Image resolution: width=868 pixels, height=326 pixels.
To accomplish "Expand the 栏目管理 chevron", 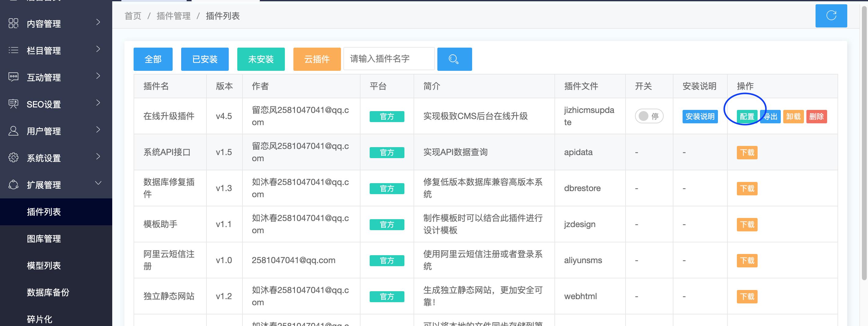I will tap(98, 49).
